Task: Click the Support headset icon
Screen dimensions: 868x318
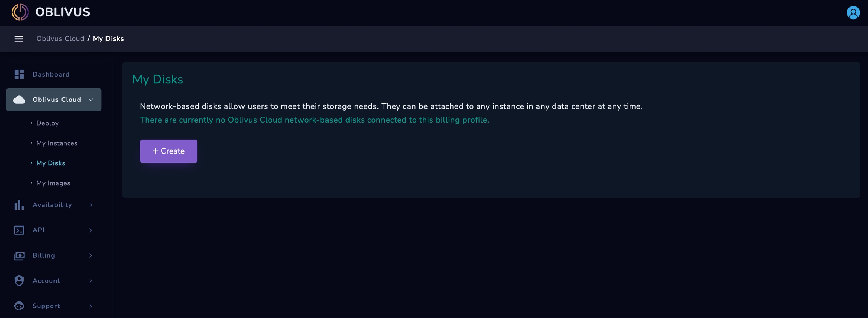Action: (x=19, y=306)
